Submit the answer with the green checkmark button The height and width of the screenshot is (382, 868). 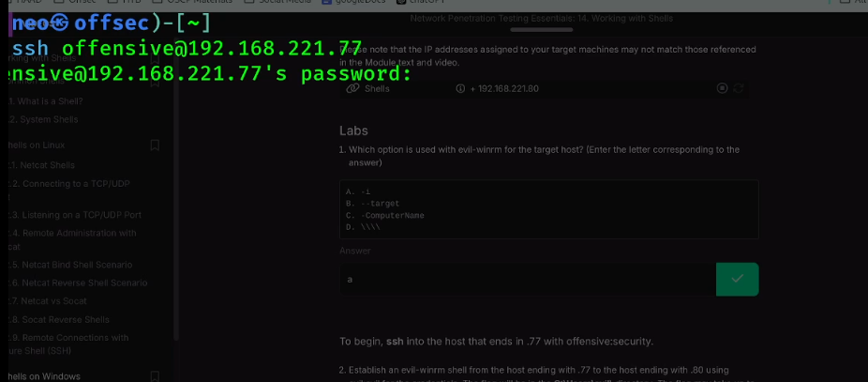tap(737, 279)
